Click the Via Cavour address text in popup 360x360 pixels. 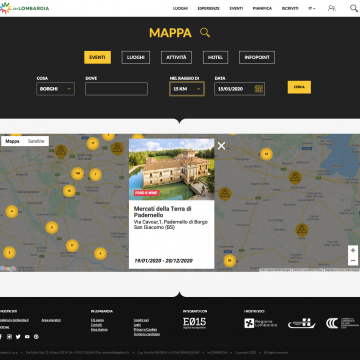171,225
